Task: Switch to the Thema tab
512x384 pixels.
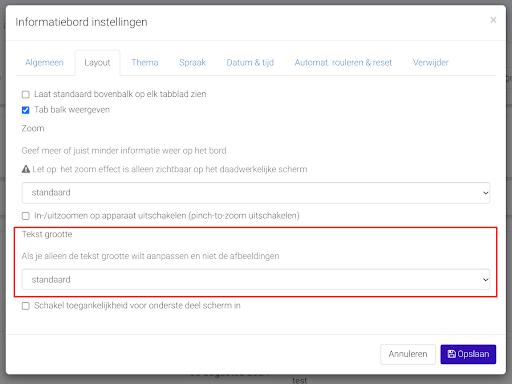Action: coord(145,63)
